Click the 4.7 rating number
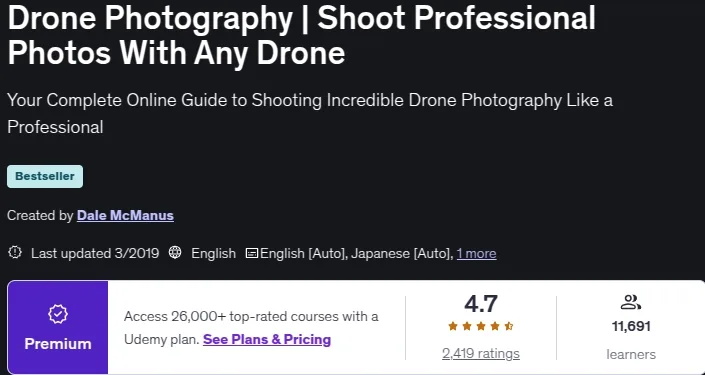 coord(481,304)
